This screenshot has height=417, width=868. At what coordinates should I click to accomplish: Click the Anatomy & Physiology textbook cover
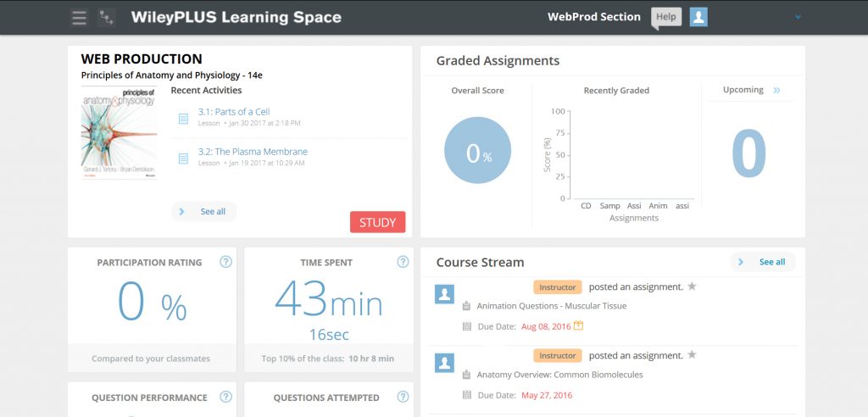tap(119, 132)
